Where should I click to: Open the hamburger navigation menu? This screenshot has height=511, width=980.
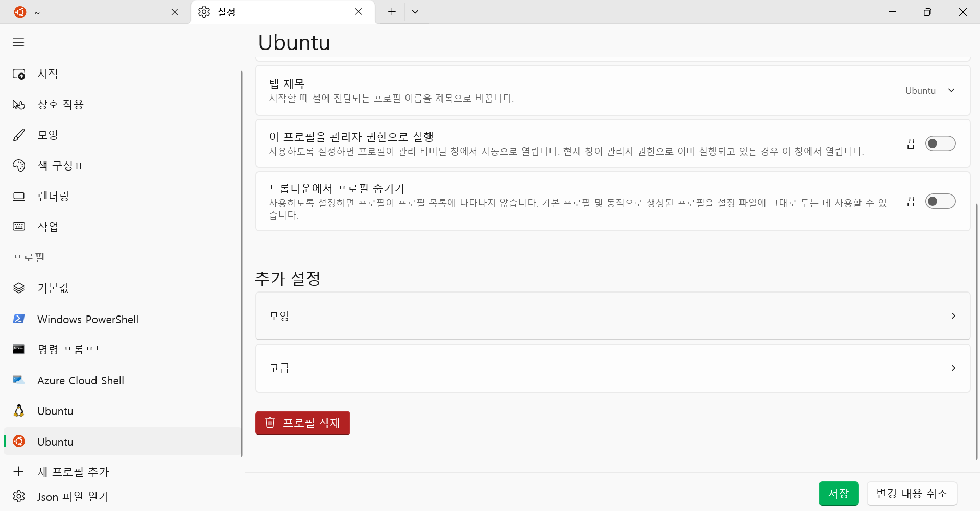18,42
